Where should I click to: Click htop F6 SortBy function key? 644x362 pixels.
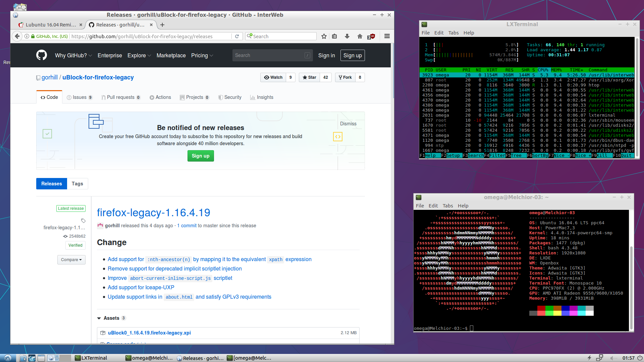pos(537,156)
